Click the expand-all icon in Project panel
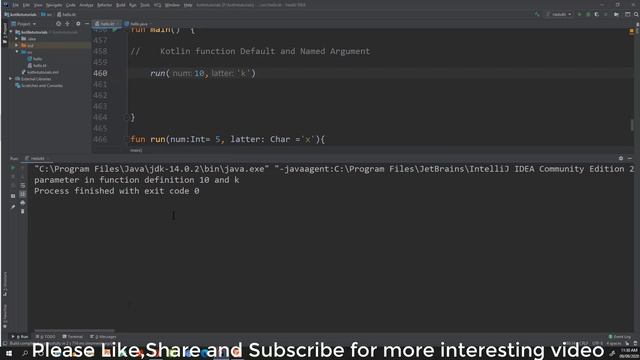The image size is (640, 360). [x=68, y=24]
